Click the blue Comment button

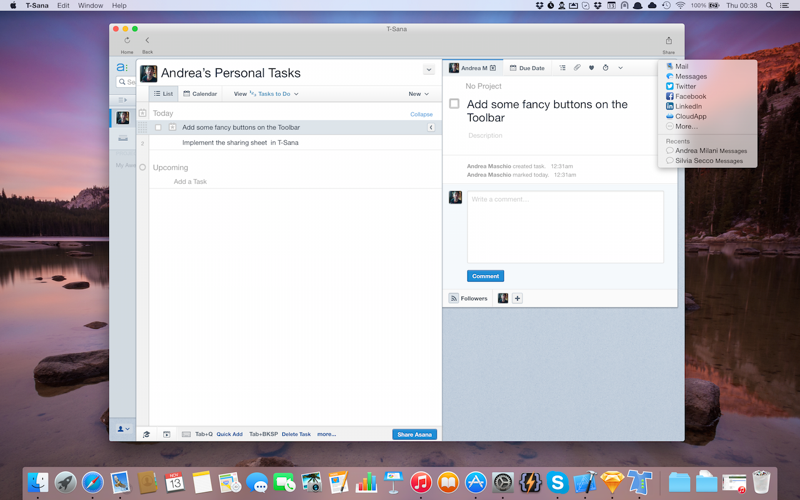[485, 276]
